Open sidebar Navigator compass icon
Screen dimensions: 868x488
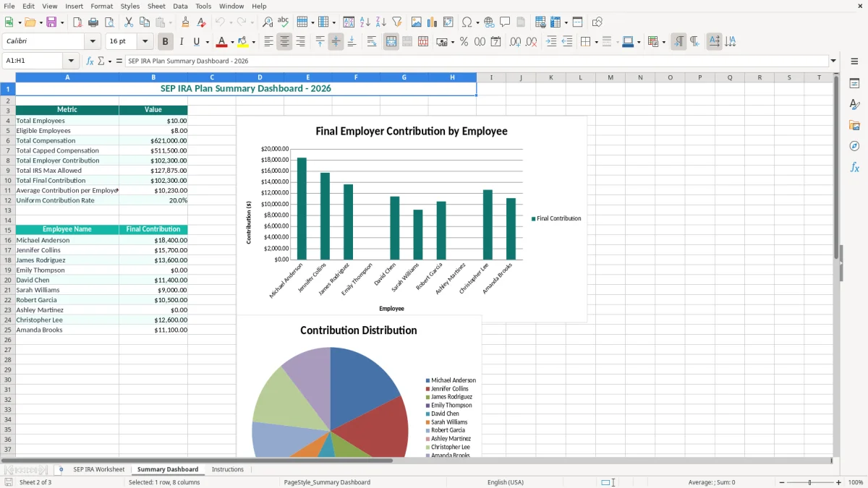click(x=854, y=146)
